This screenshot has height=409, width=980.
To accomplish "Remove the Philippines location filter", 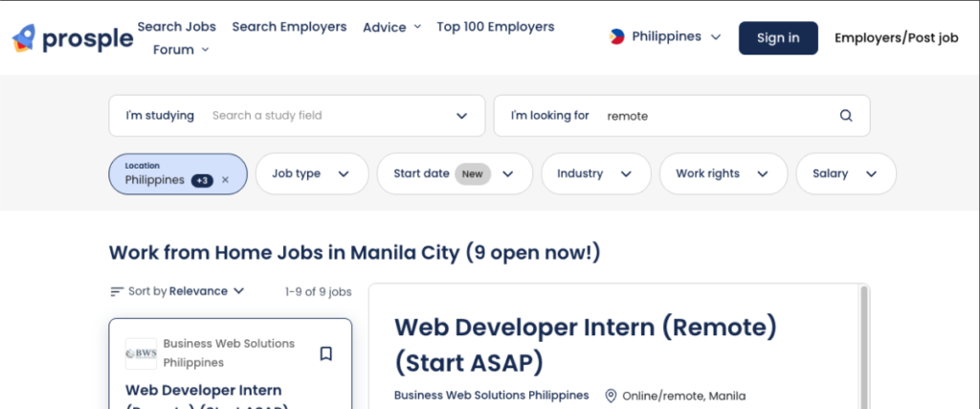I will [x=226, y=180].
